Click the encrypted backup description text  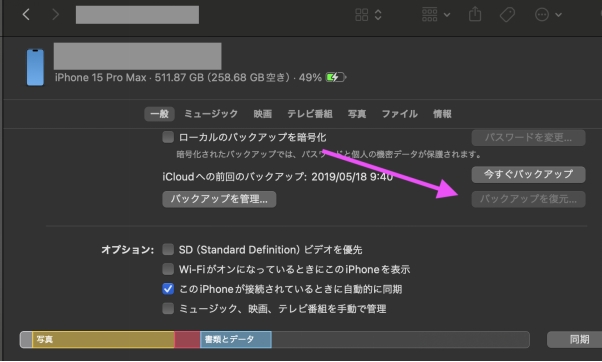click(x=329, y=154)
